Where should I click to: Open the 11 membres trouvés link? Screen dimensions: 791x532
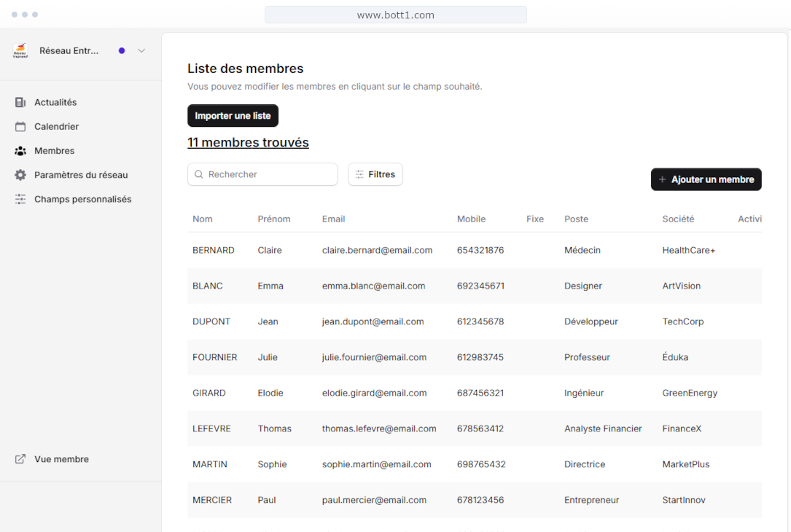click(248, 143)
